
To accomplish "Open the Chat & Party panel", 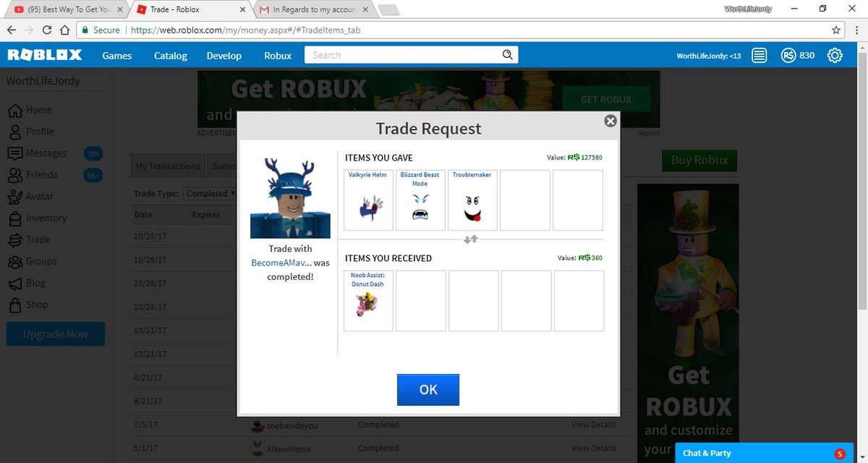I will [765, 453].
